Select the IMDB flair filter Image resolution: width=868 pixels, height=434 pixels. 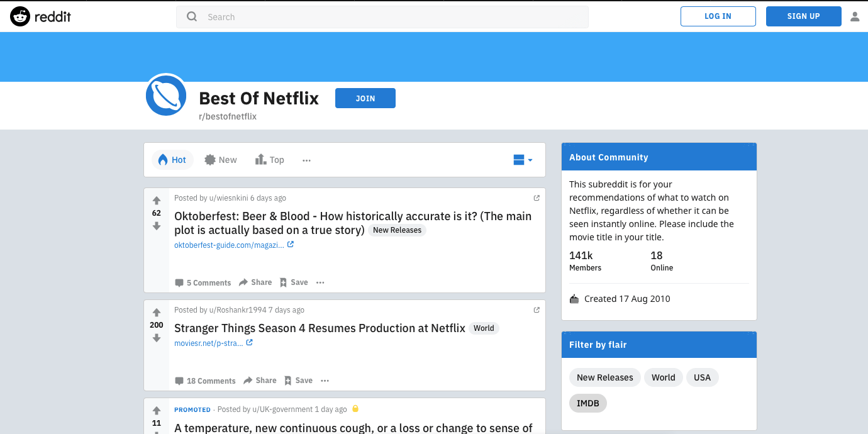click(x=587, y=403)
